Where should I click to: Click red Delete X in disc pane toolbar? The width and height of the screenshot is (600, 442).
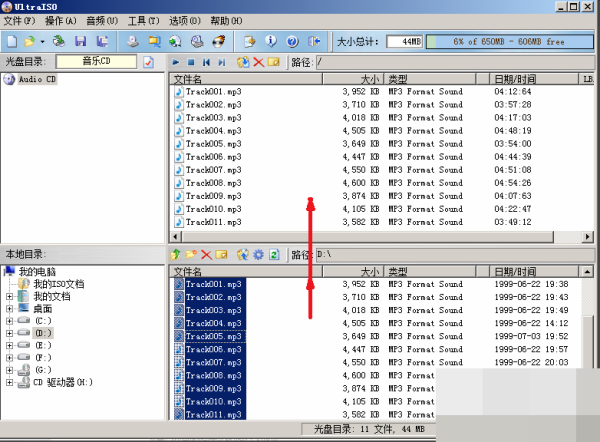(259, 62)
